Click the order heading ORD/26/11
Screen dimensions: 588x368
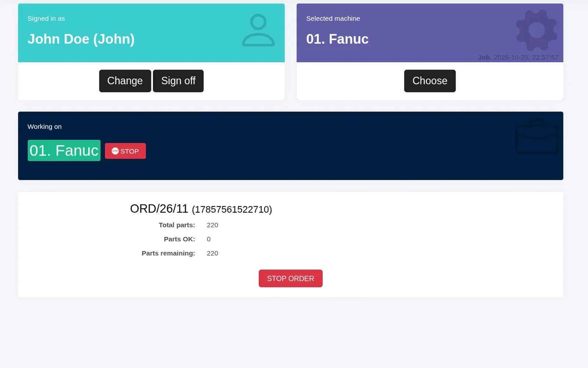[159, 209]
